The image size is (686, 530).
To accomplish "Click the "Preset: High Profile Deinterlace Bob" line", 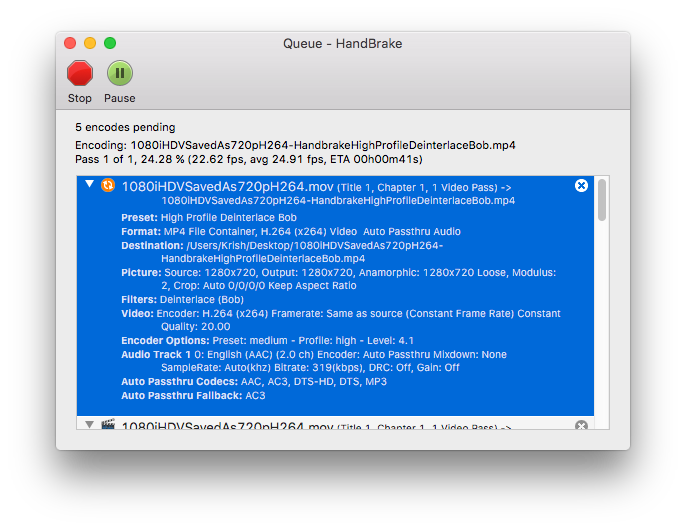I will (209, 218).
